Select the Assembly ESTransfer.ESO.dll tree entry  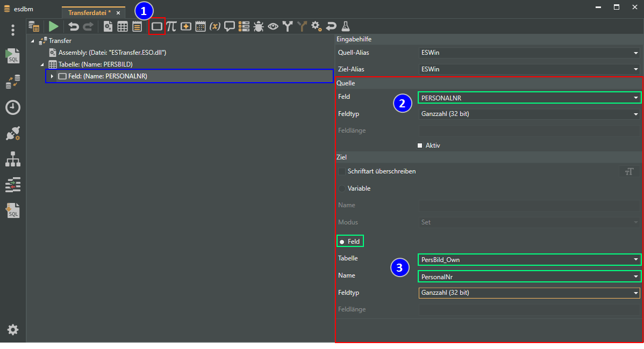coord(112,53)
